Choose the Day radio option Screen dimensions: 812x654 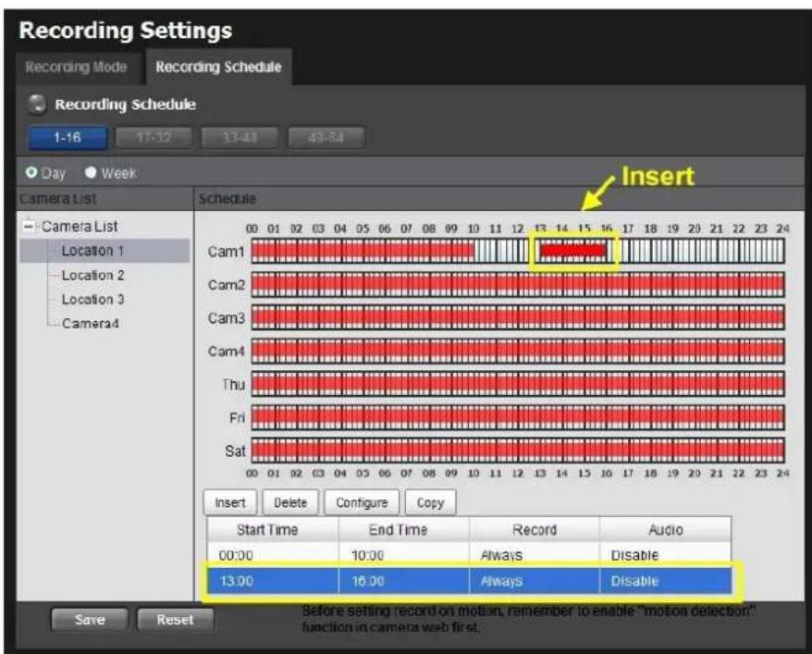click(31, 172)
